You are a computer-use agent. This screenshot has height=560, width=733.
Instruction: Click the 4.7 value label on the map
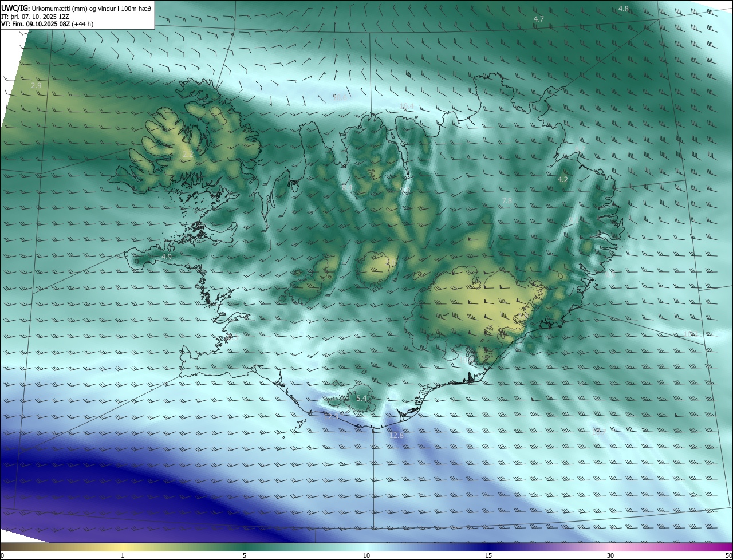538,19
